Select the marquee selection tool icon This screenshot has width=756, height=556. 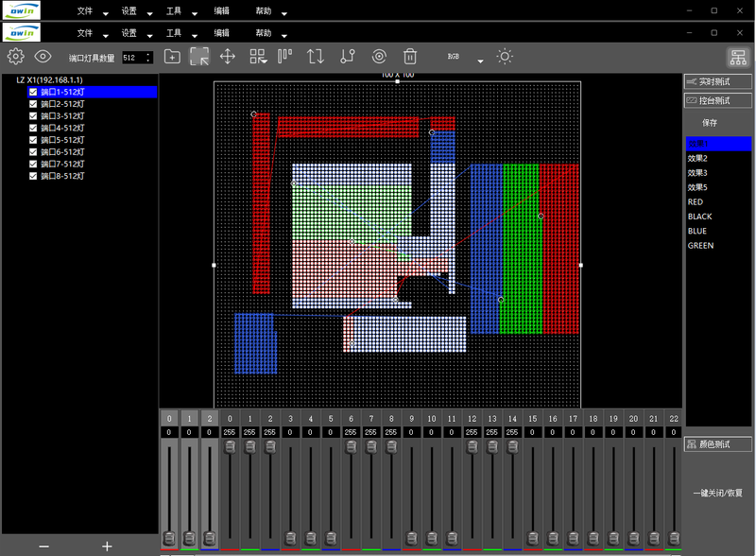click(199, 57)
